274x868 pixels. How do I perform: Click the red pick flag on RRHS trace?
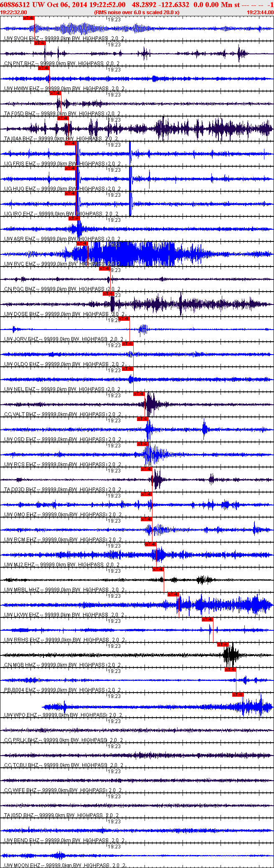coord(208,619)
